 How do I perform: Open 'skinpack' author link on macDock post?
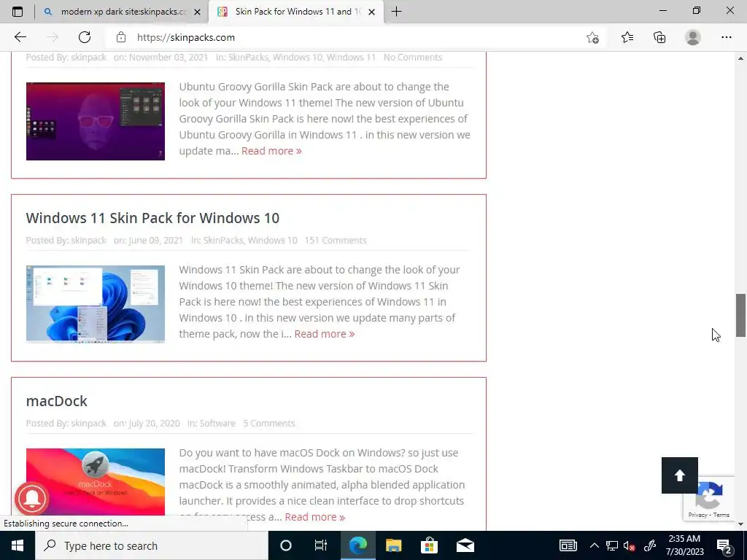[x=88, y=423]
